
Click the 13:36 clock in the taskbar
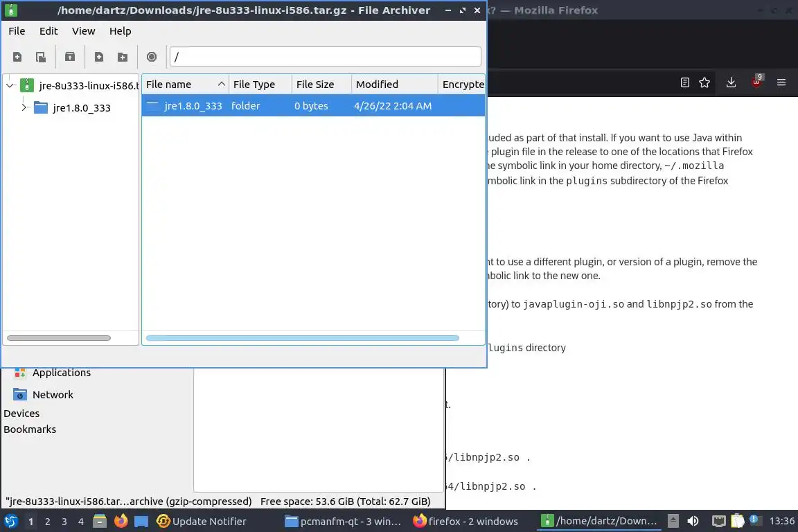[781, 521]
